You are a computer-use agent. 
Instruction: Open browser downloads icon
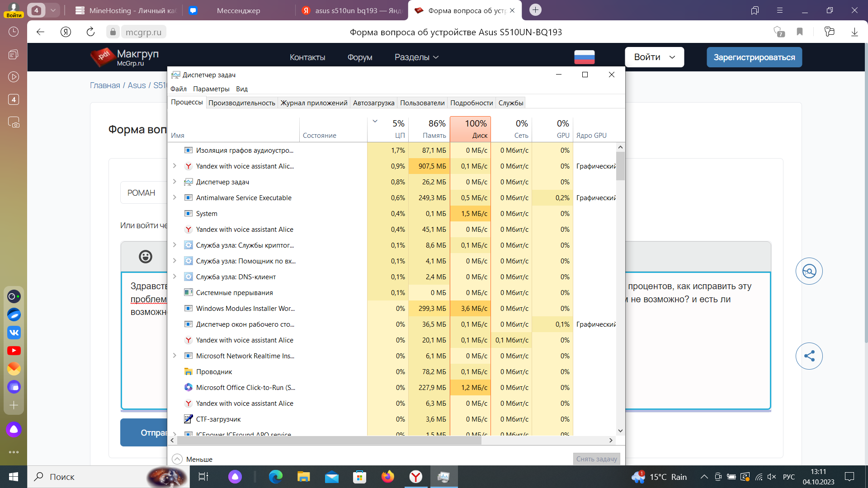click(x=854, y=32)
